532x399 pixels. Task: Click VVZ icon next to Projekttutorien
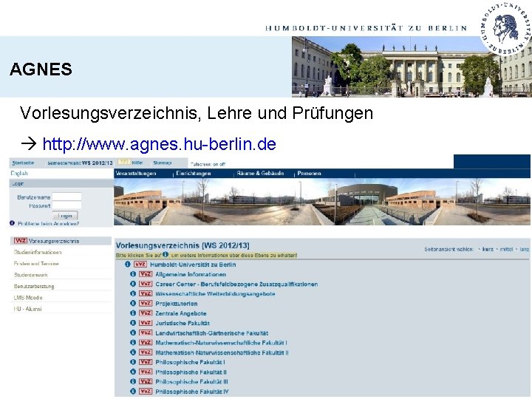tap(146, 304)
